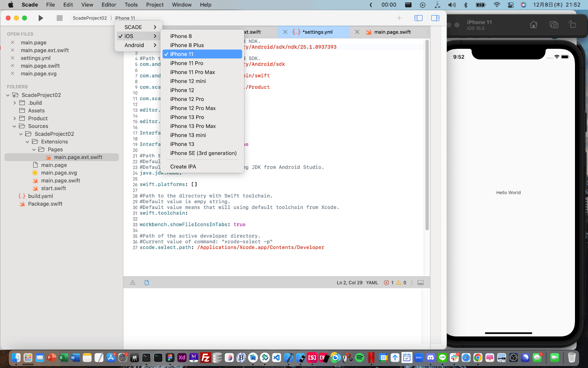588x368 pixels.
Task: Select iPhone SE (3rd generation)
Action: (202, 153)
